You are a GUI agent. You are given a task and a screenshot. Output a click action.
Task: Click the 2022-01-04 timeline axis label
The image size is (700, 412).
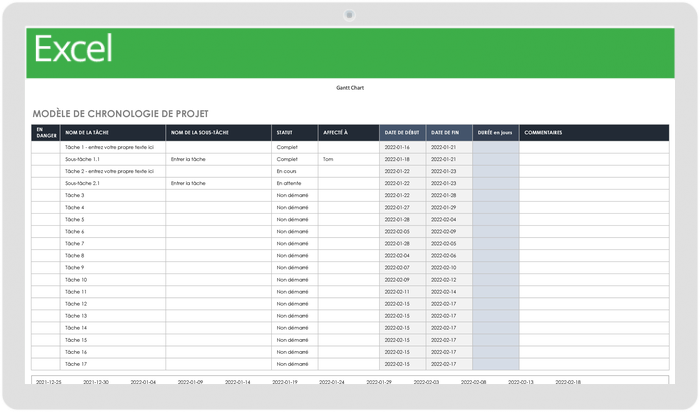[143, 382]
